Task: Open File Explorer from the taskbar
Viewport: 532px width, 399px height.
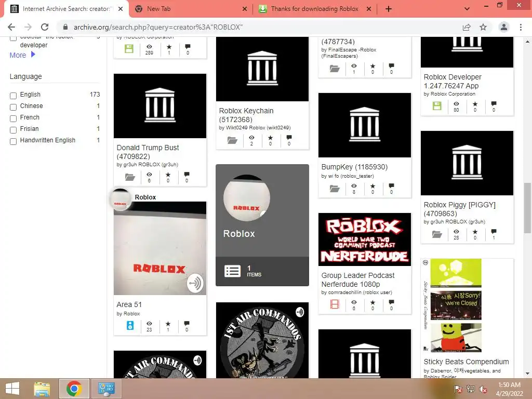Action: click(x=42, y=389)
